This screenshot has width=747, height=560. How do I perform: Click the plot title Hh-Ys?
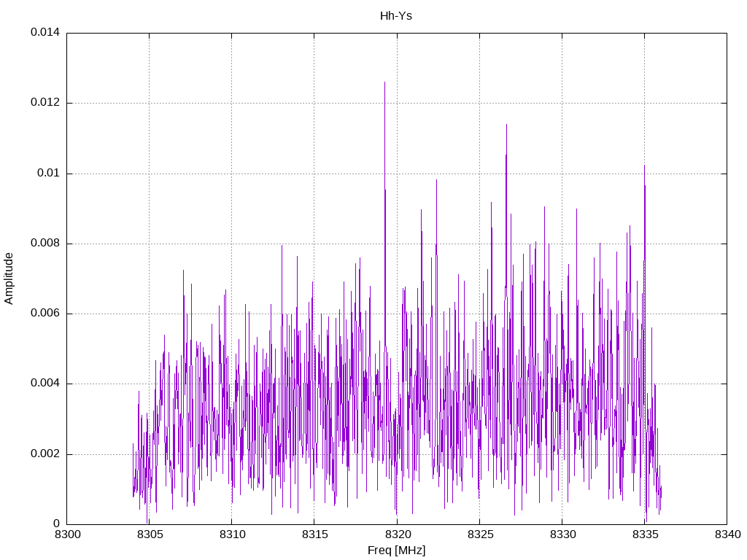[x=395, y=16]
